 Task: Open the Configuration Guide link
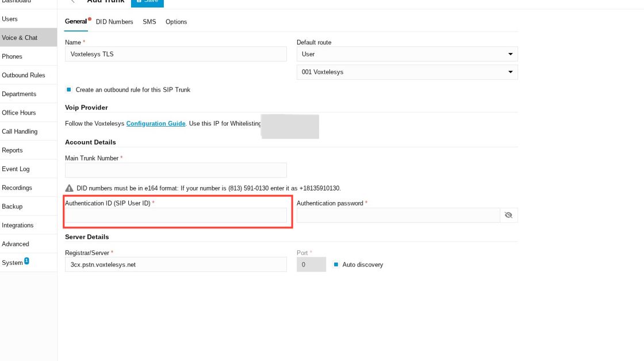point(156,123)
